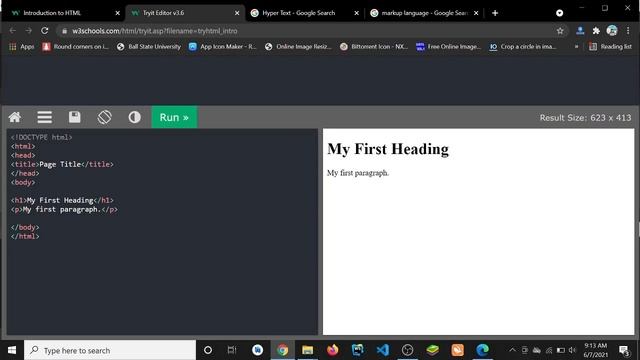Close the Hyper Text search tab
The height and width of the screenshot is (360, 640).
click(x=356, y=13)
